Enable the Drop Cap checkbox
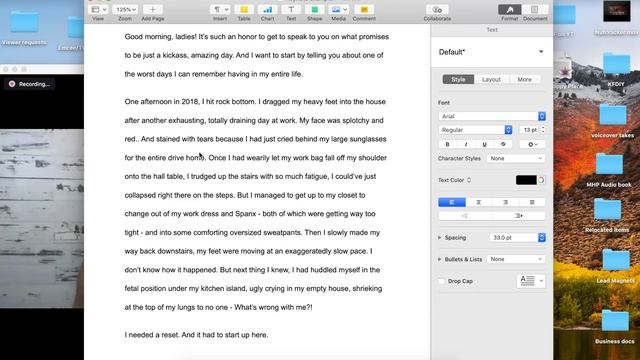640x360 pixels. tap(441, 281)
